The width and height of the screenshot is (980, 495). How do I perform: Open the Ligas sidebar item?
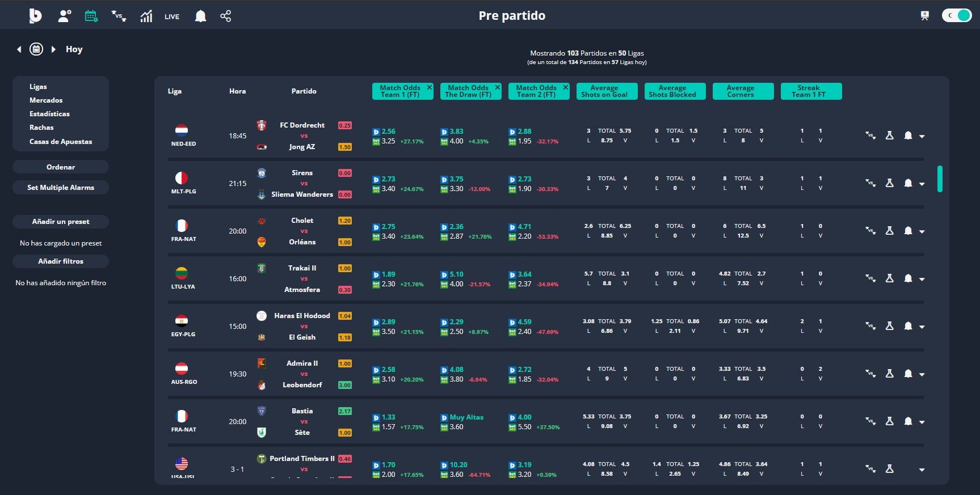[38, 87]
